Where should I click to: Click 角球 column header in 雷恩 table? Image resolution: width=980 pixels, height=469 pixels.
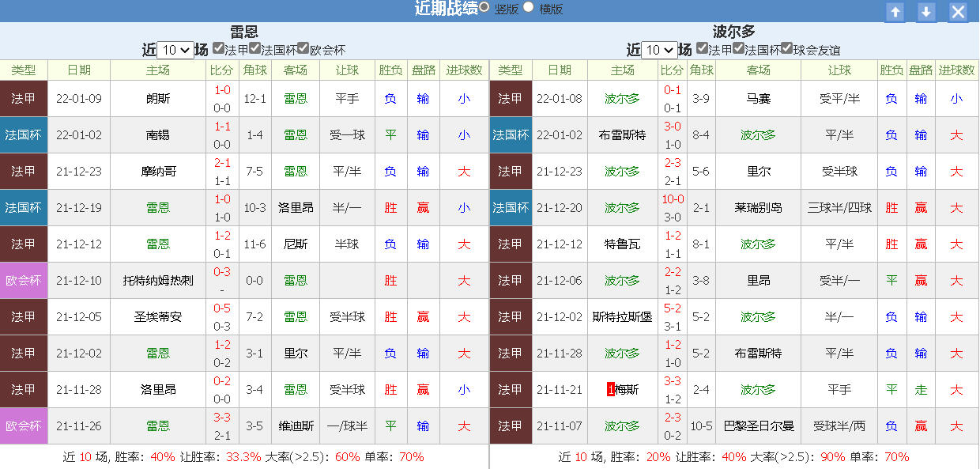254,70
